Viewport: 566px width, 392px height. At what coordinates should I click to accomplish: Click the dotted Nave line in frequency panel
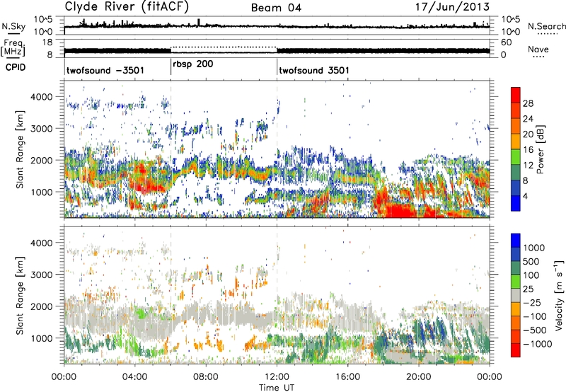[x=224, y=47]
